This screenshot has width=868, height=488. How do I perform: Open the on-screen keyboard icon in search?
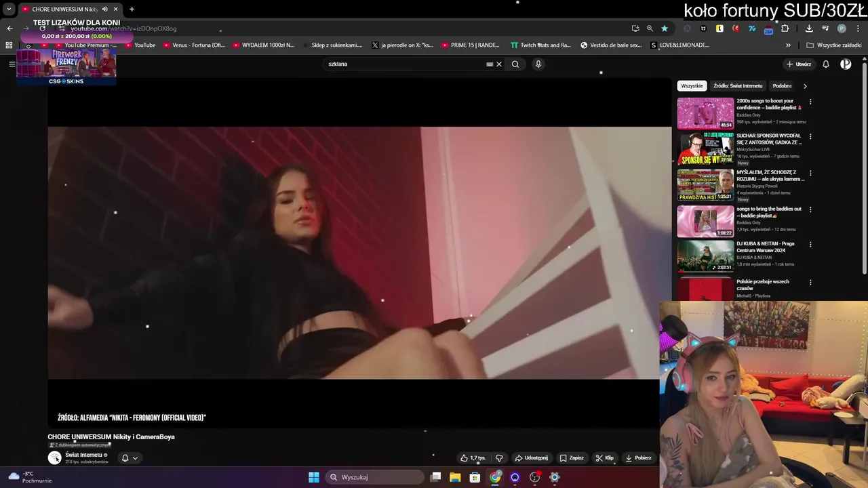[x=490, y=64]
